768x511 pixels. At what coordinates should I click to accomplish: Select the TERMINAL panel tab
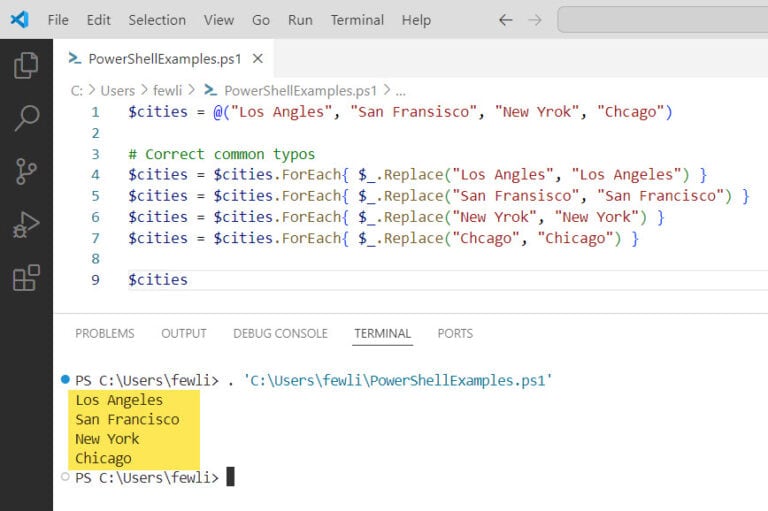[x=383, y=334]
